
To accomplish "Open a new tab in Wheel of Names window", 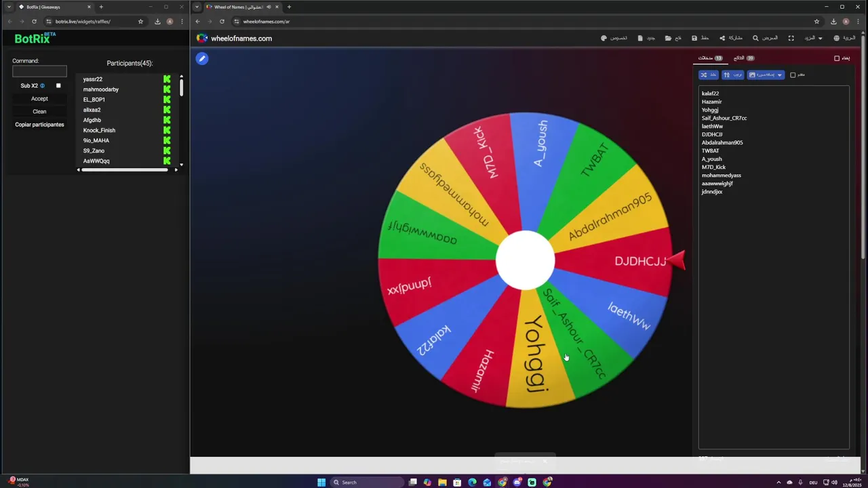I will 289,7.
